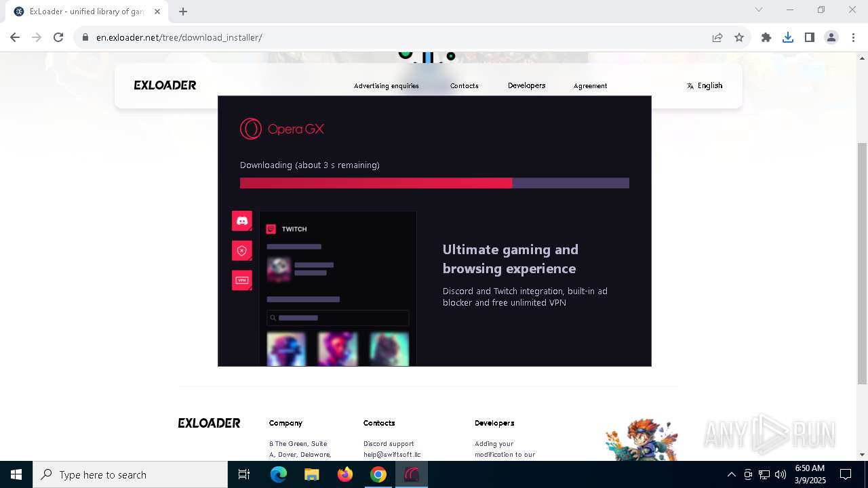Open Task View on taskbar

pos(244,474)
